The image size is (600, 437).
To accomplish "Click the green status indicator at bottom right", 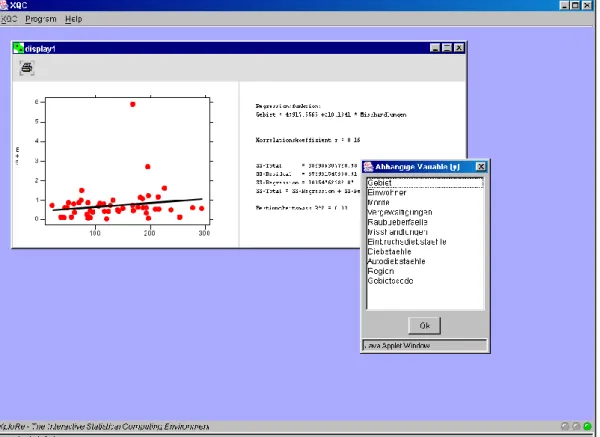I will click(x=587, y=426).
